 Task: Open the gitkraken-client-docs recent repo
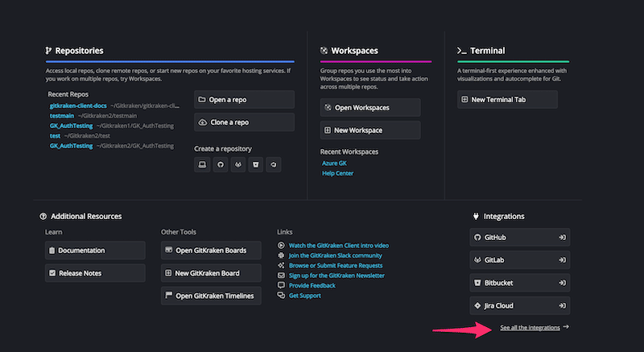pyautogui.click(x=77, y=106)
